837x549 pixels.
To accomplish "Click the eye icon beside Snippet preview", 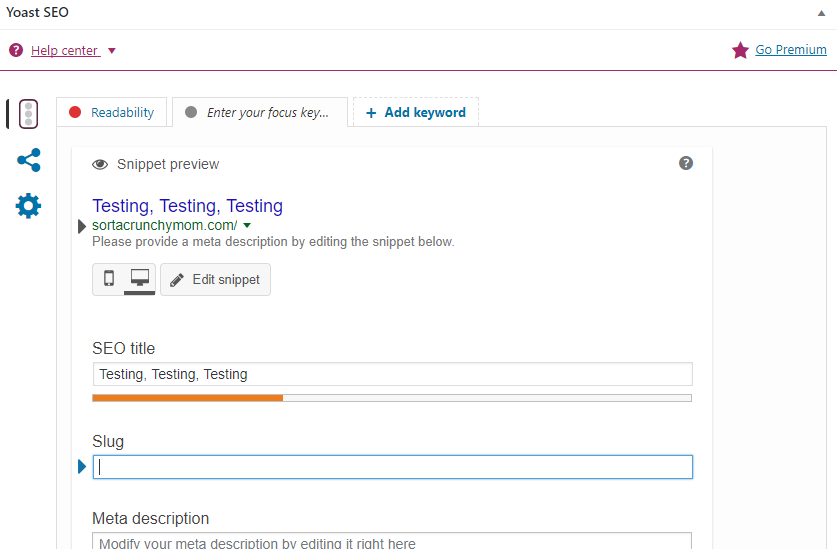I will (100, 164).
